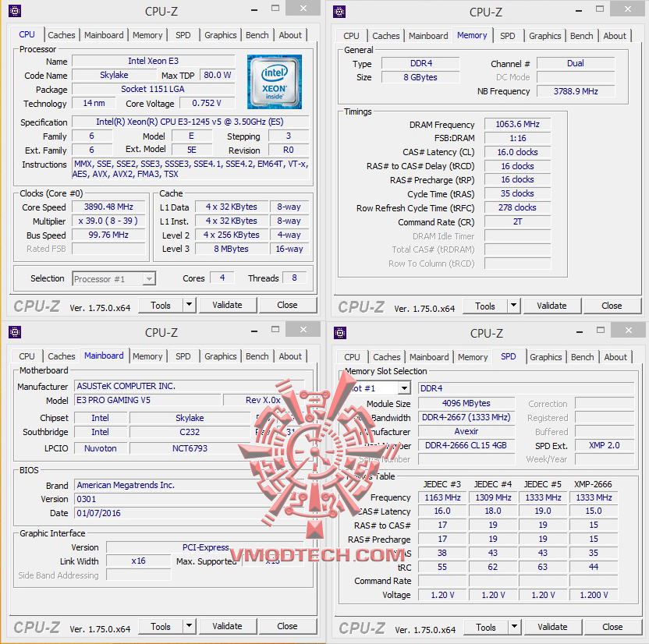Click the Multiplier x 39.0 (8 - 39) value

point(109,221)
